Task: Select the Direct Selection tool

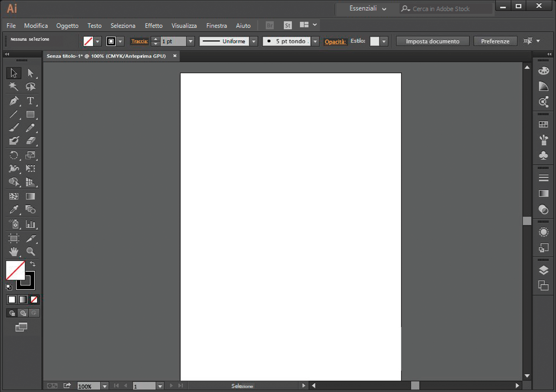Action: 30,73
